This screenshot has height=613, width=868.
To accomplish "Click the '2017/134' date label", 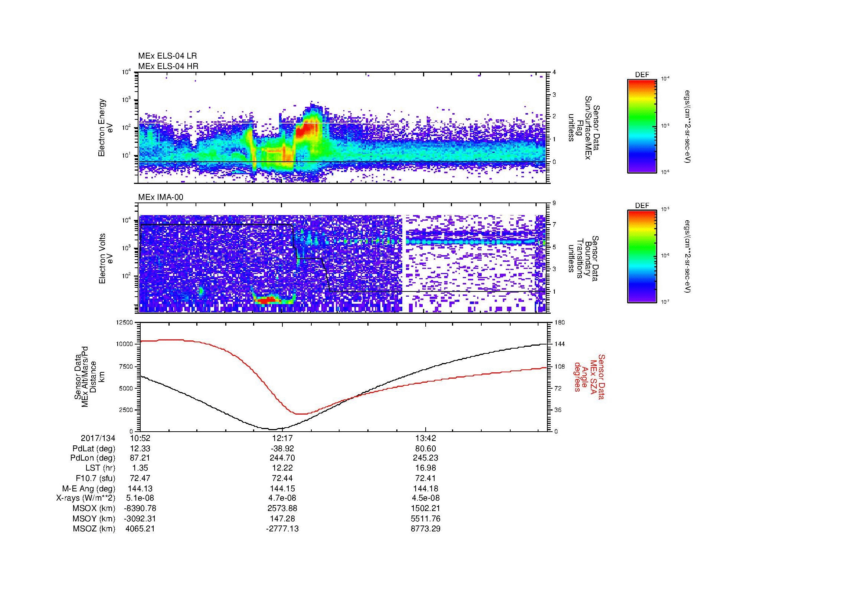I will pos(98,438).
